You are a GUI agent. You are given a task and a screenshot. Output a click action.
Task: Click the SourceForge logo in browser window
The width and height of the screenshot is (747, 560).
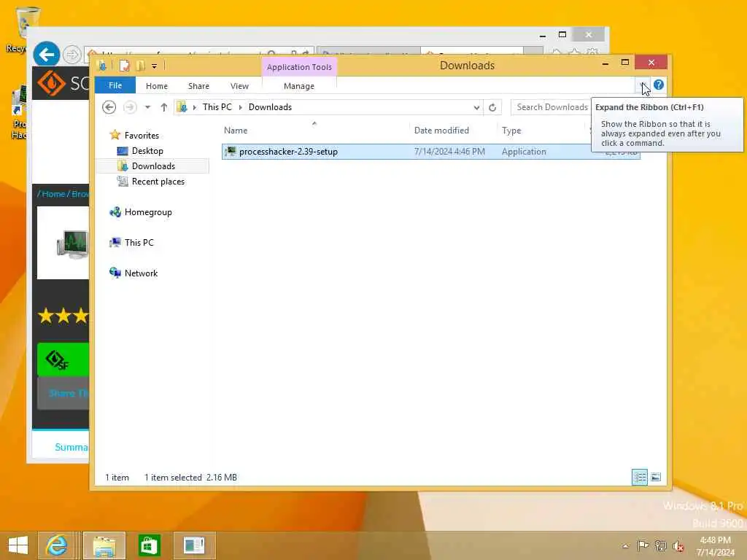coord(52,83)
